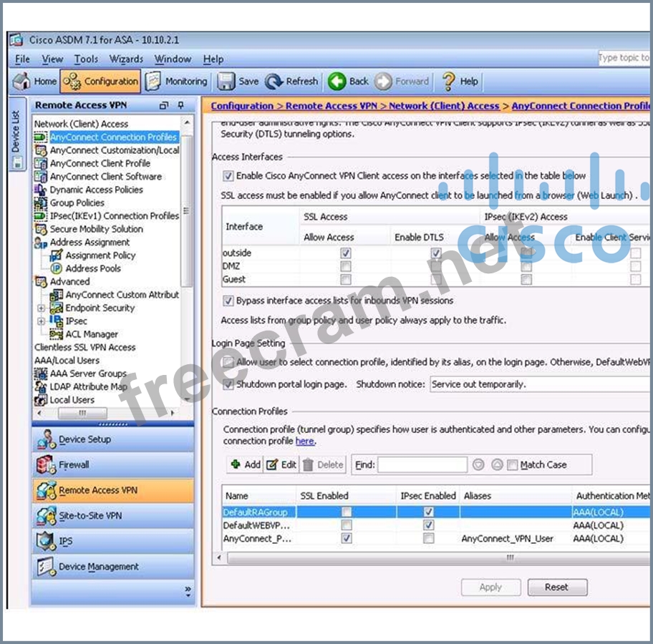This screenshot has width=653, height=644.
Task: Click the Reset button
Action: coord(556,587)
